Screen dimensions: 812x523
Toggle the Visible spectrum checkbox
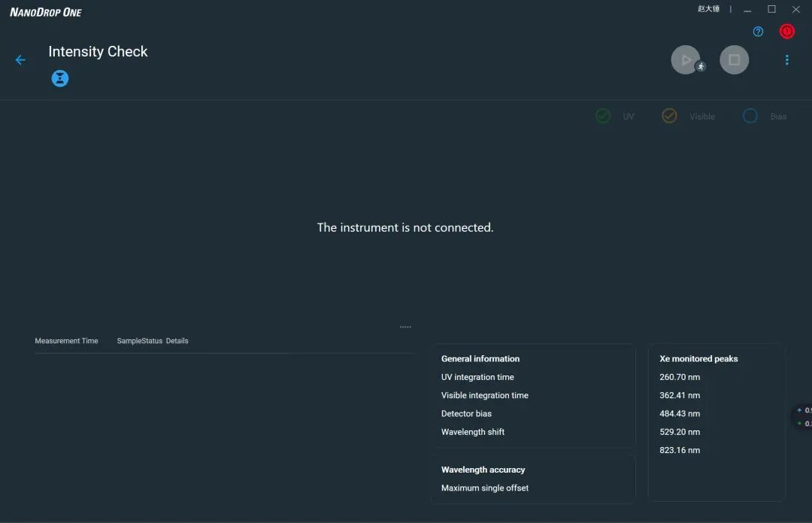coord(669,116)
